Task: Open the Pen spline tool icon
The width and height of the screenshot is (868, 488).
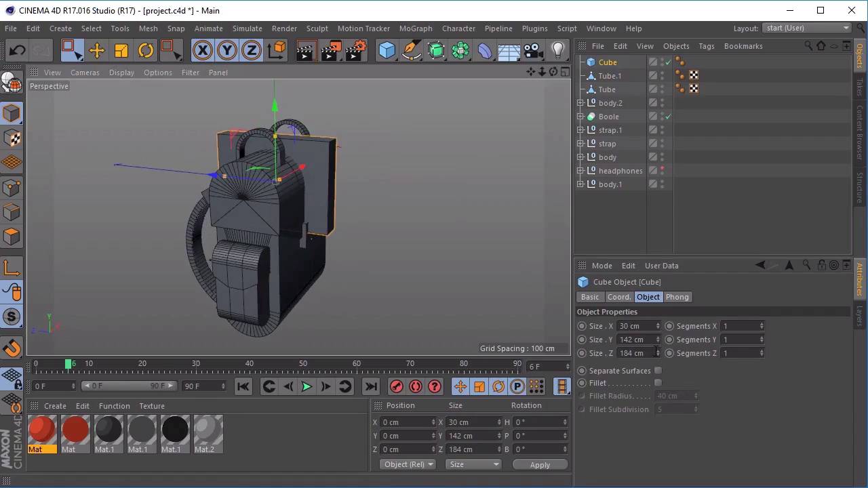Action: [411, 51]
